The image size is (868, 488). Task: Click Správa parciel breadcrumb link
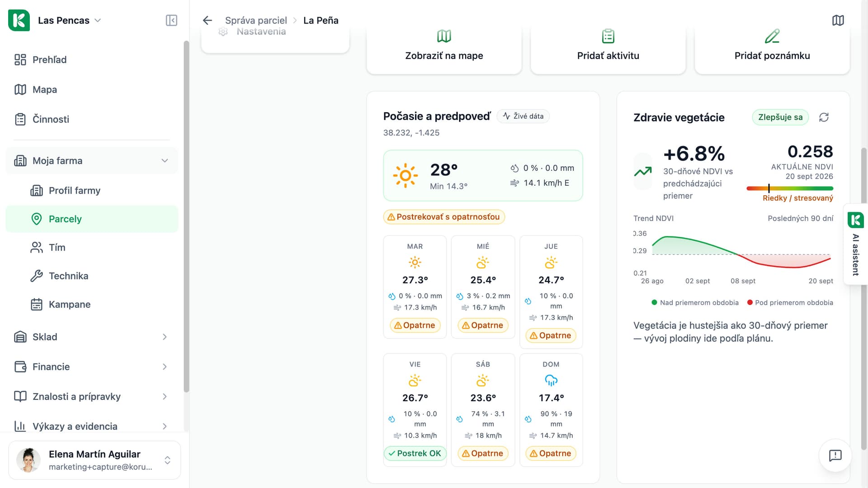[256, 20]
